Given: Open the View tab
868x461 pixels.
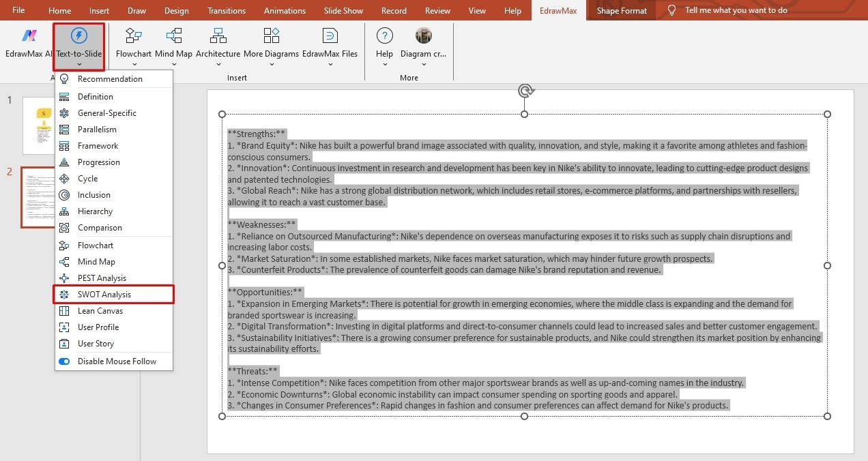Looking at the screenshot, I should (x=477, y=11).
